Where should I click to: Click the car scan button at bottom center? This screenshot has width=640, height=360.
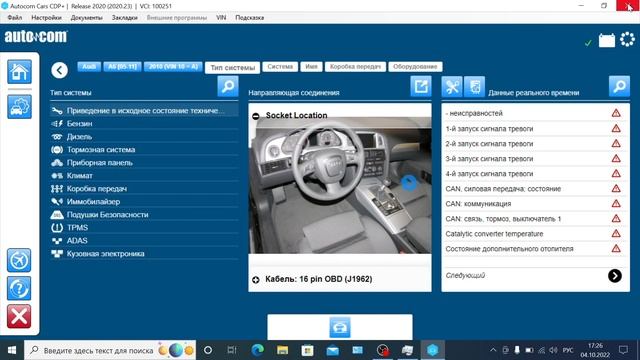(x=340, y=327)
